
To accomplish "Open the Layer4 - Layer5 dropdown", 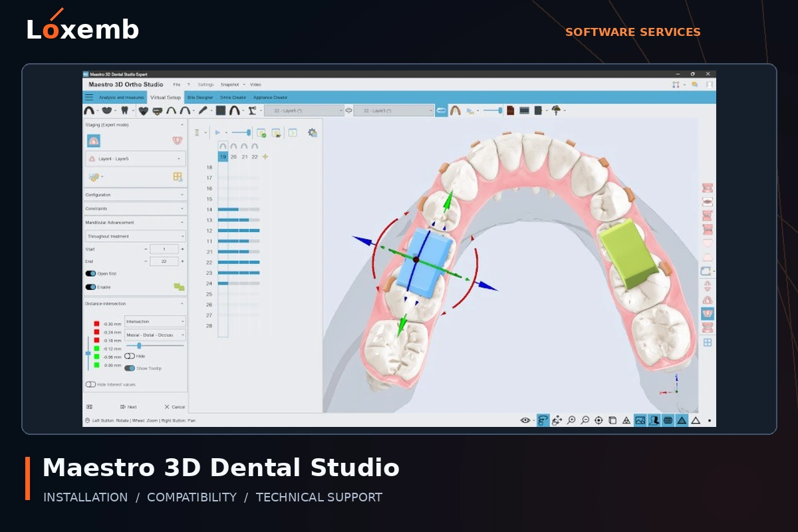I will [136, 159].
